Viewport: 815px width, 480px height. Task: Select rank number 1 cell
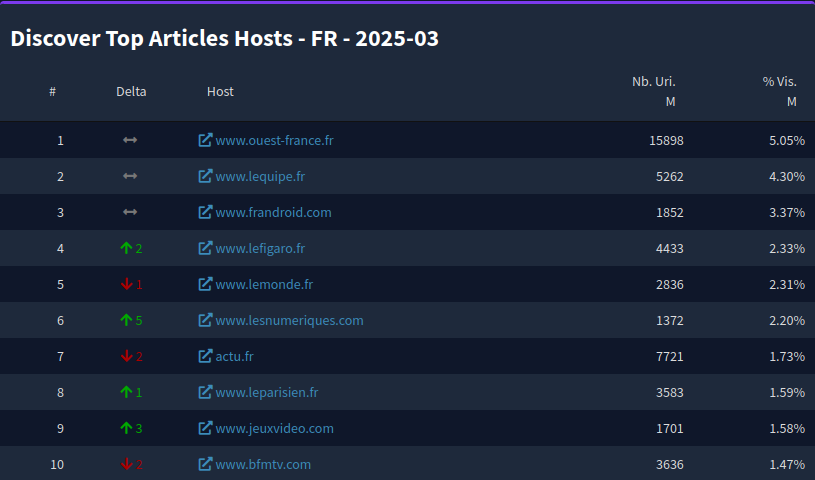pyautogui.click(x=60, y=140)
